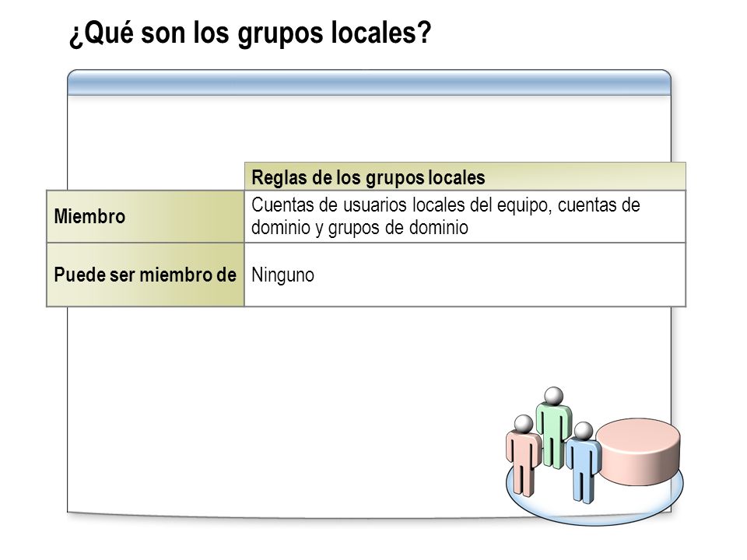Click the "Miembro" row label

click(x=146, y=217)
